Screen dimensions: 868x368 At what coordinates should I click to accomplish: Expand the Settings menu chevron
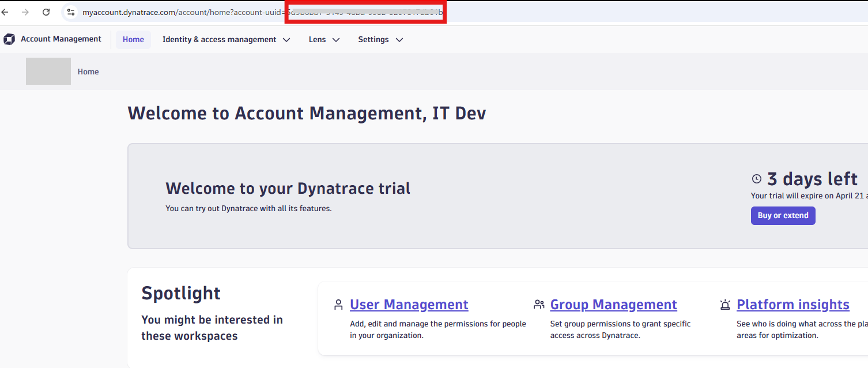399,40
